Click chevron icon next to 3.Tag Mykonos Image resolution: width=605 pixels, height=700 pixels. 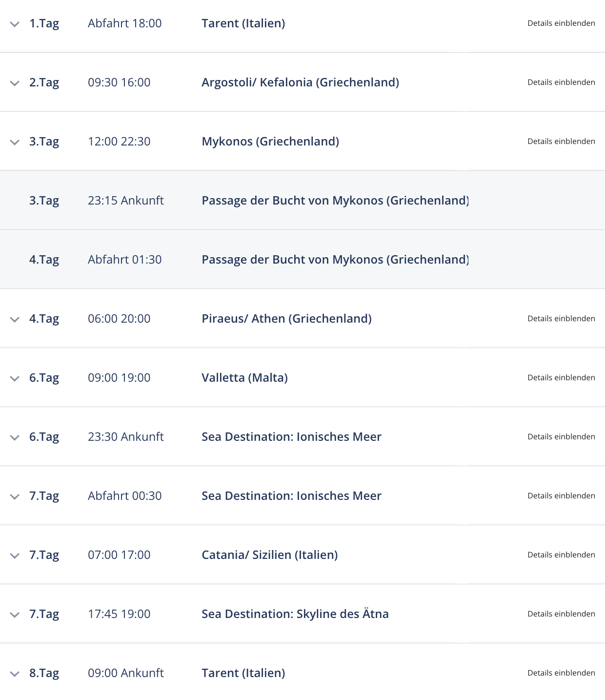15,142
